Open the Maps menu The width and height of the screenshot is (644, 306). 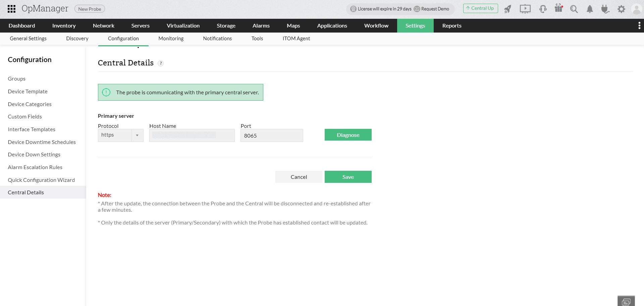(x=293, y=25)
